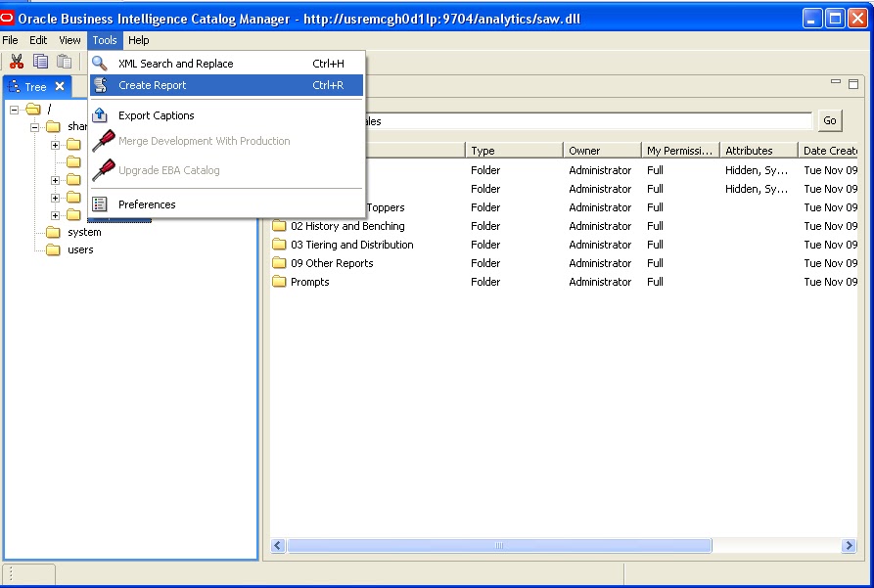Click the Create Report menu icon
Viewport: 874px width, 588px height.
tap(101, 85)
